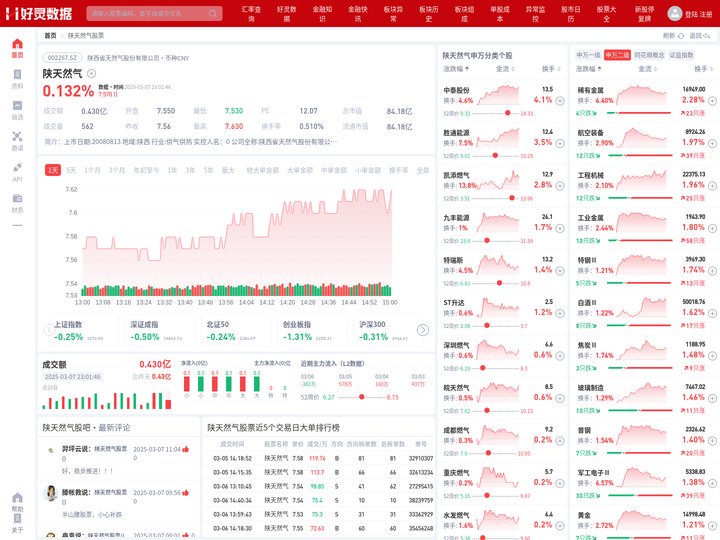Show next indices with right arrow
Screen dimensions: 720x540
coord(423,330)
